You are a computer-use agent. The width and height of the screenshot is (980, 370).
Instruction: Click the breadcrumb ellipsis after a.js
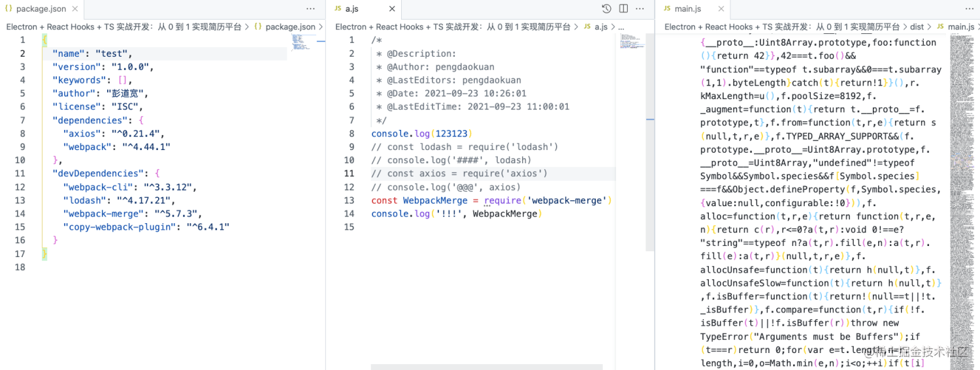pos(621,27)
